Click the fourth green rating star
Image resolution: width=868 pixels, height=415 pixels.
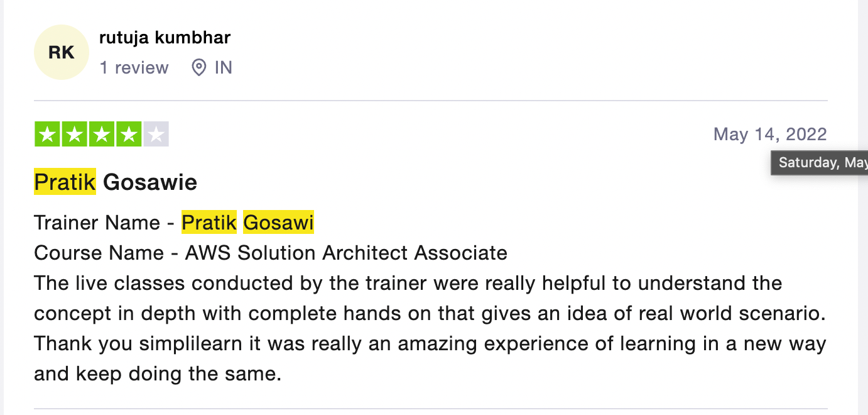click(129, 135)
